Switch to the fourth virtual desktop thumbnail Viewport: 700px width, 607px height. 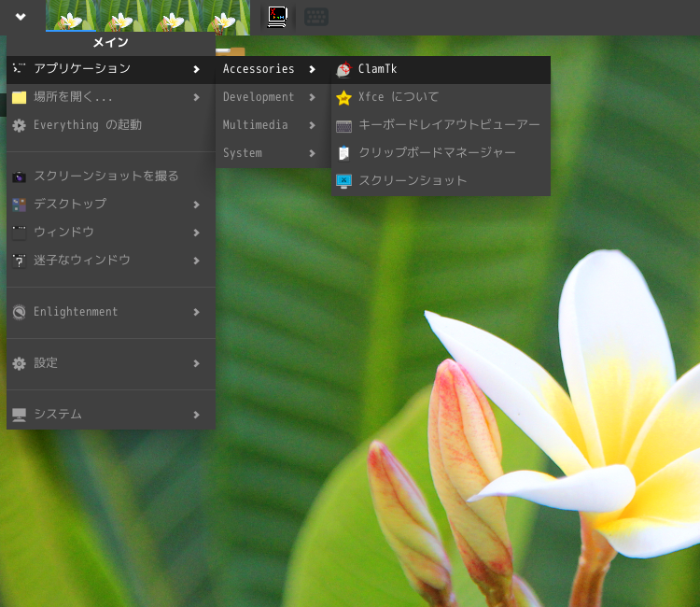click(x=225, y=16)
